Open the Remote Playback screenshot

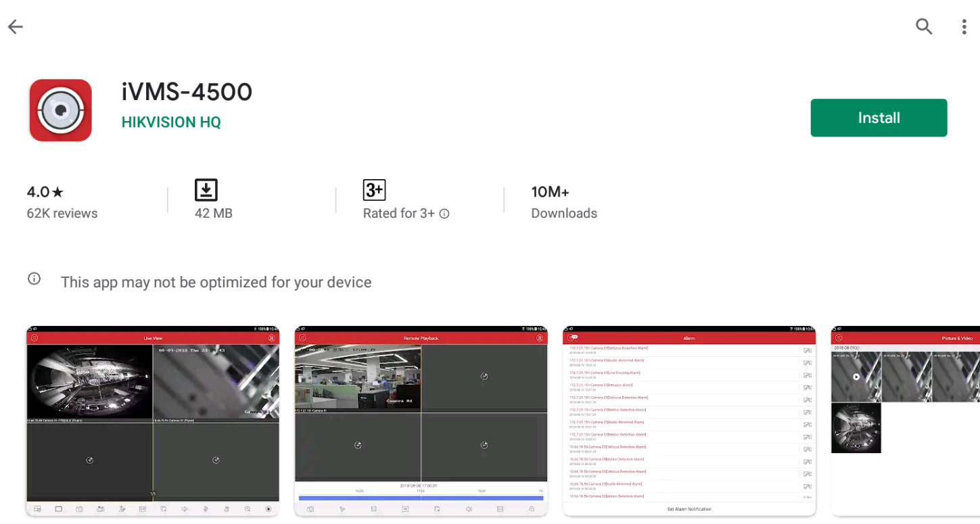(421, 421)
